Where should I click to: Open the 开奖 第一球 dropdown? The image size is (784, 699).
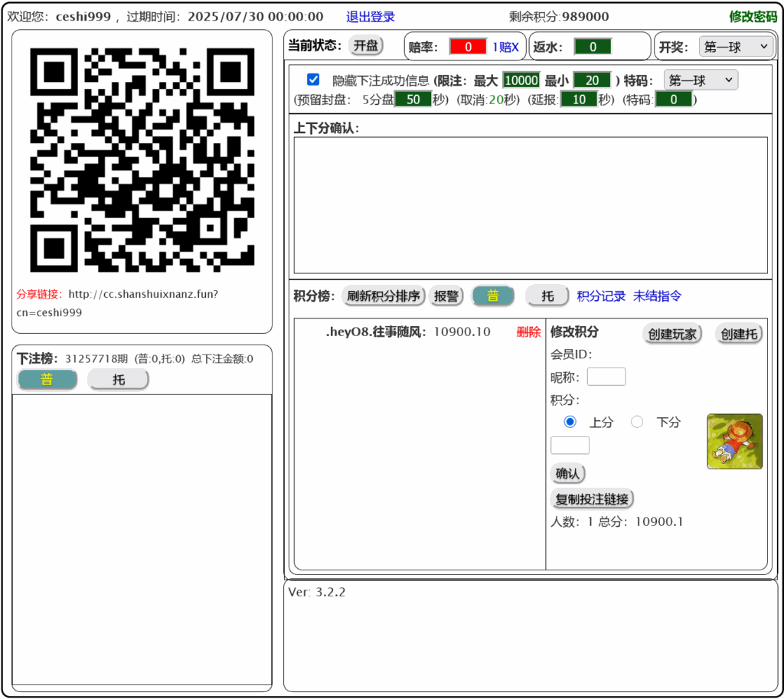736,46
